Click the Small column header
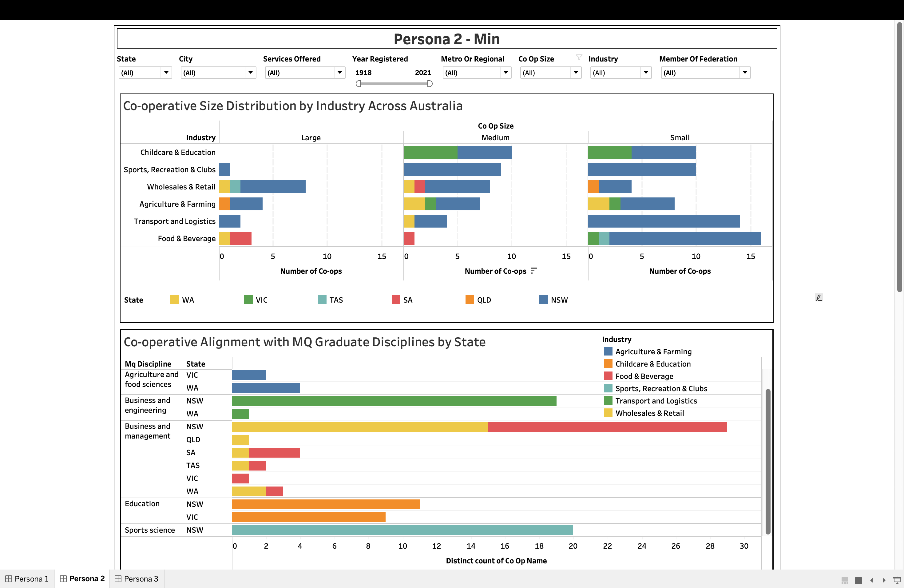The width and height of the screenshot is (904, 588). (x=680, y=137)
